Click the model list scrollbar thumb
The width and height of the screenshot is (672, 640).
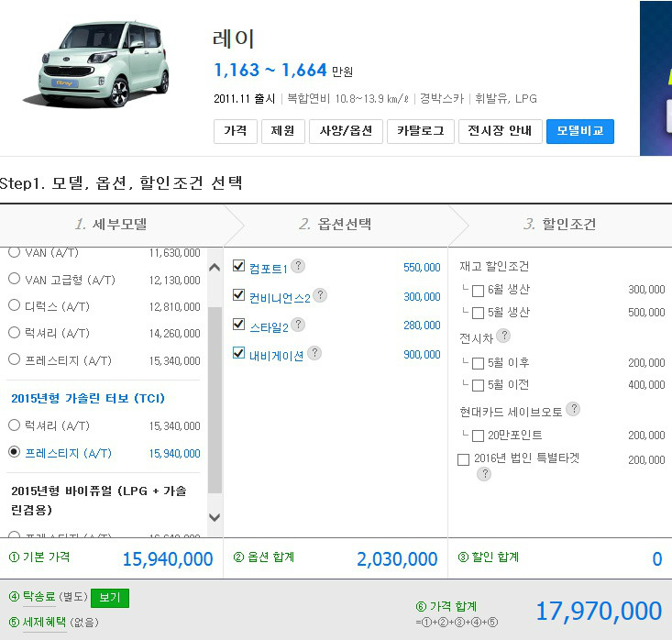215,400
